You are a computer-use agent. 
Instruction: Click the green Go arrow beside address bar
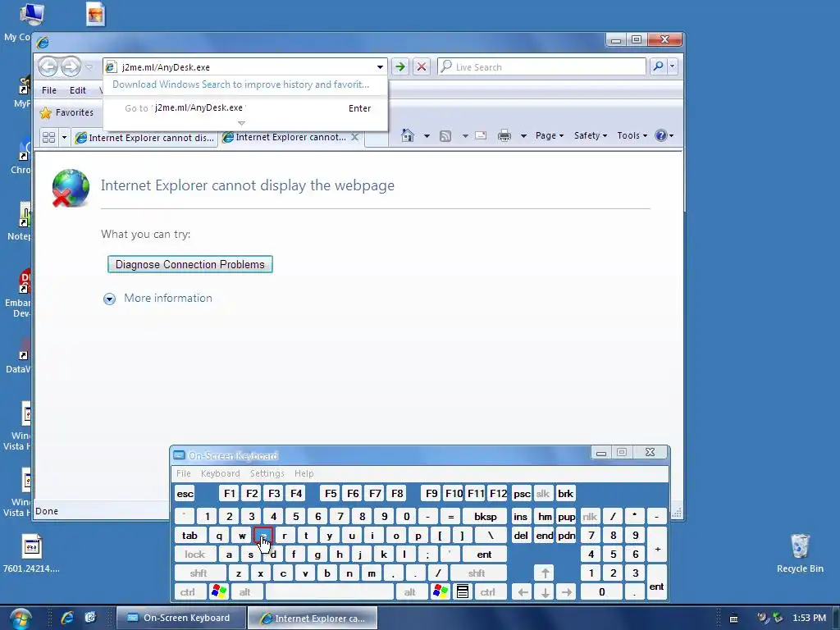point(399,67)
